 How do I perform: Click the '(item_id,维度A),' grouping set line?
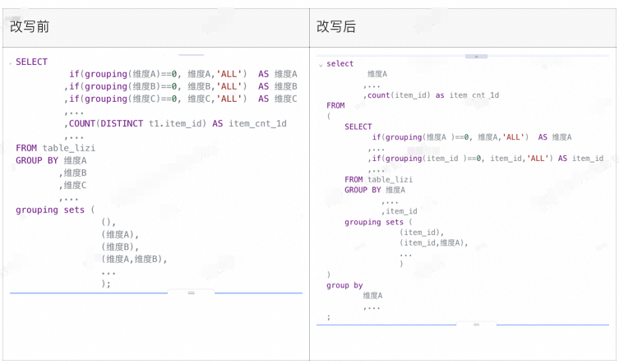click(433, 243)
